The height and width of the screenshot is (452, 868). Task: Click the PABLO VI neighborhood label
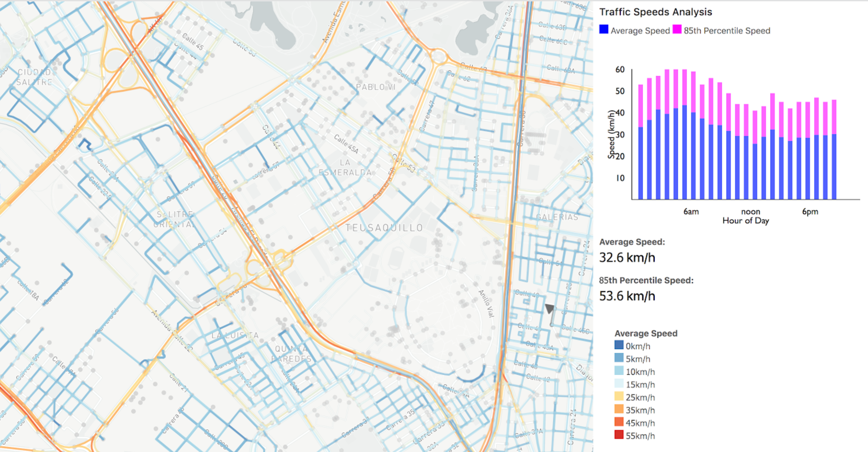click(376, 87)
